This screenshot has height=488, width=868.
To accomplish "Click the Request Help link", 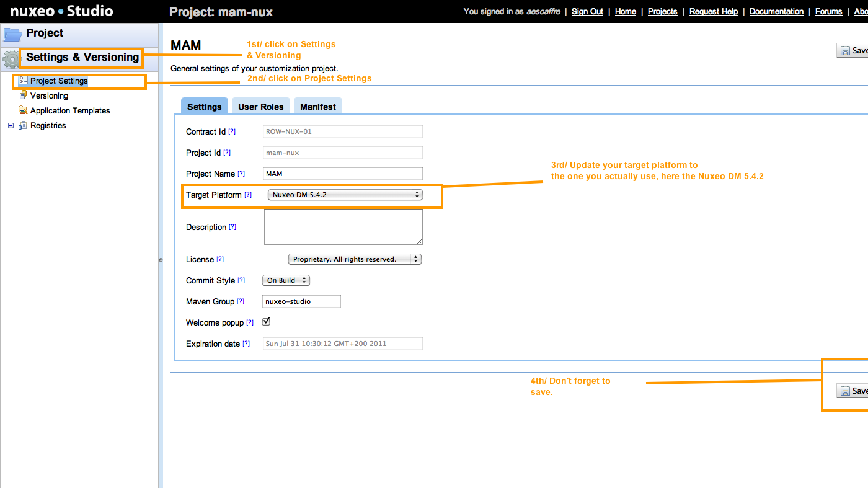I will click(714, 11).
